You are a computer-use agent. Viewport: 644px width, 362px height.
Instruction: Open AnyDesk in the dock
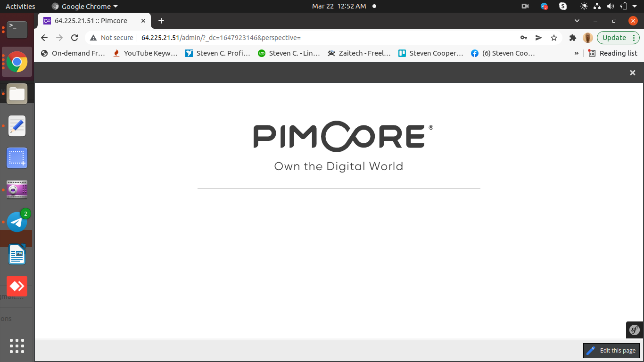pos(17,286)
